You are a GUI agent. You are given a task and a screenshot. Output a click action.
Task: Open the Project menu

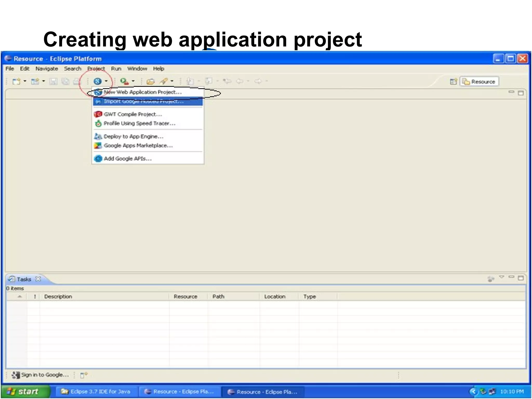click(96, 69)
